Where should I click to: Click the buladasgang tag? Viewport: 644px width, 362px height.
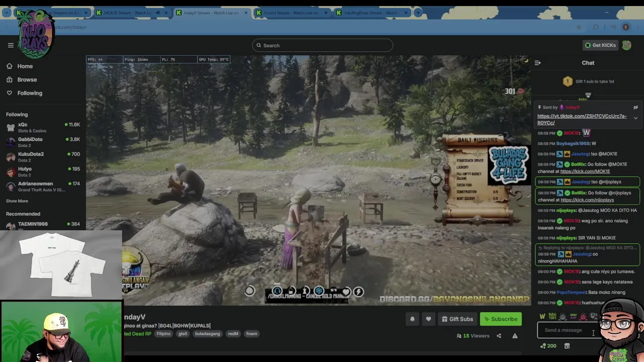coord(208,334)
